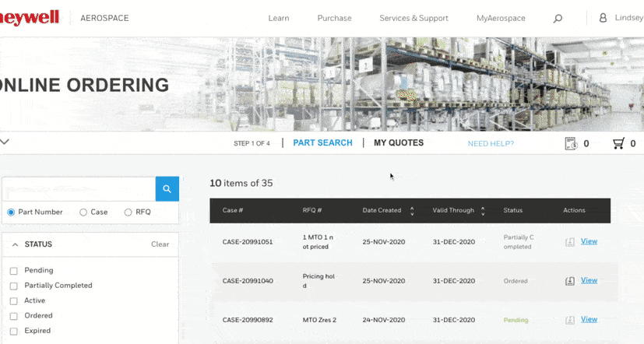The height and width of the screenshot is (344, 644).
Task: Focus the part number search field
Action: point(79,189)
